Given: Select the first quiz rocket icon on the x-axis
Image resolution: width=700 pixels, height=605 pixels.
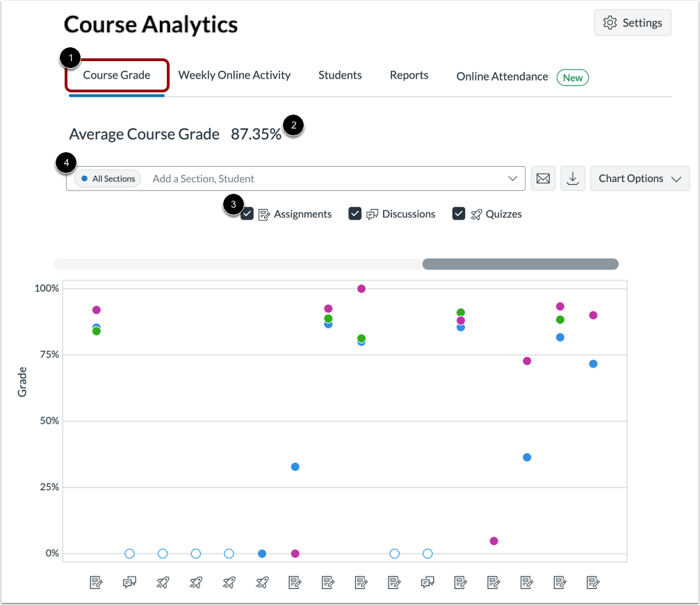Looking at the screenshot, I should click(x=162, y=583).
